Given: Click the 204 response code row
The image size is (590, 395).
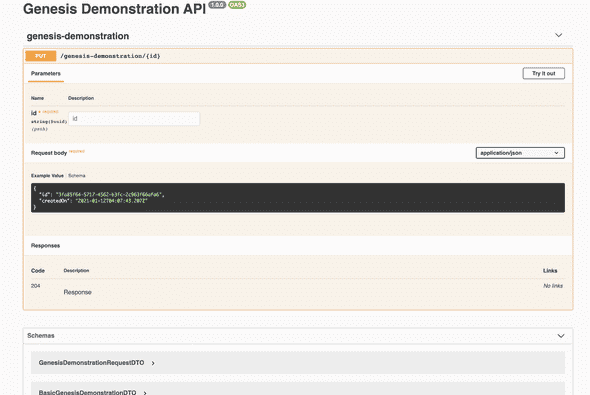Looking at the screenshot, I should [298, 289].
